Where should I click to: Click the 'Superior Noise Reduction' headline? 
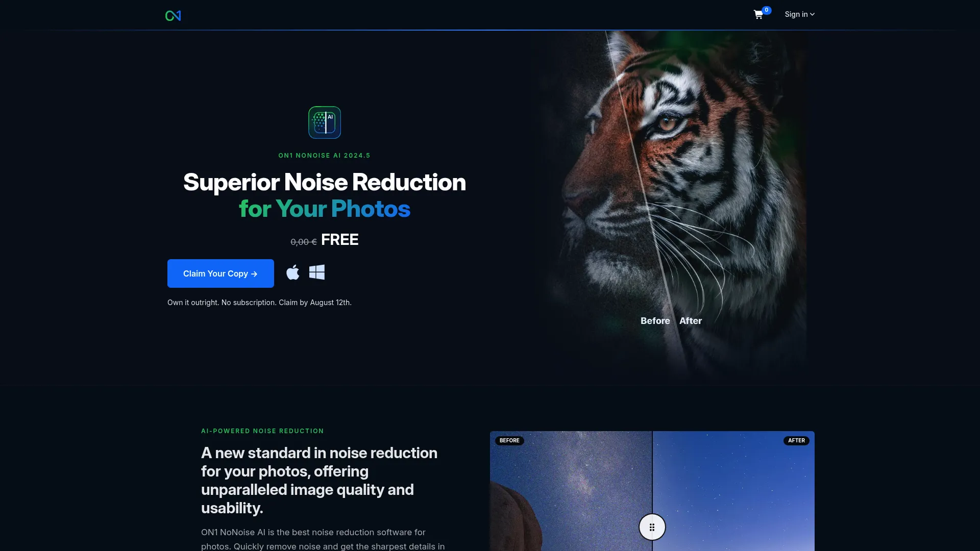pos(325,182)
